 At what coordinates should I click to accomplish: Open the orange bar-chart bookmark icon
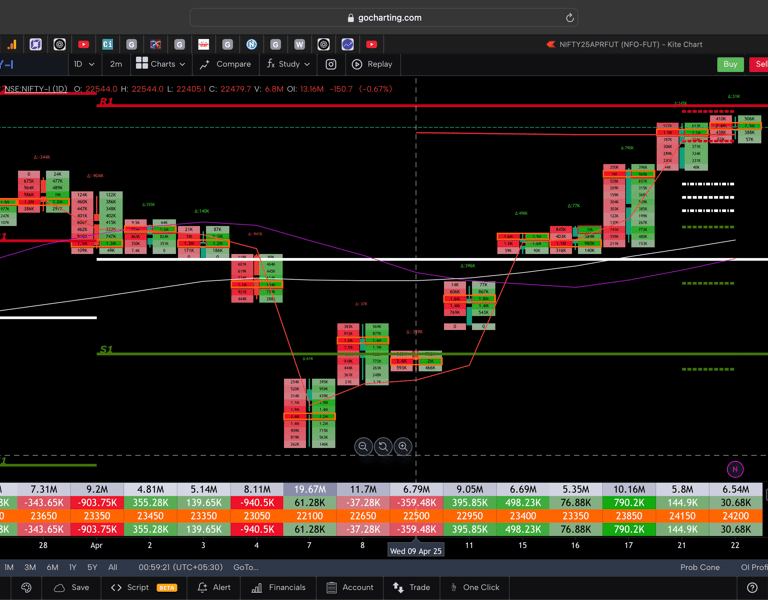(x=11, y=45)
